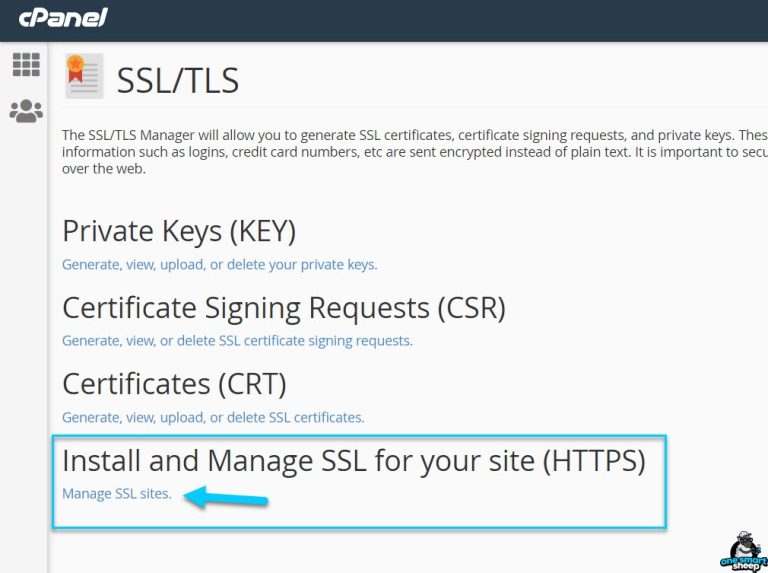Click the SSL/TLS certificate page icon
Image resolution: width=768 pixels, height=573 pixels.
pos(84,77)
